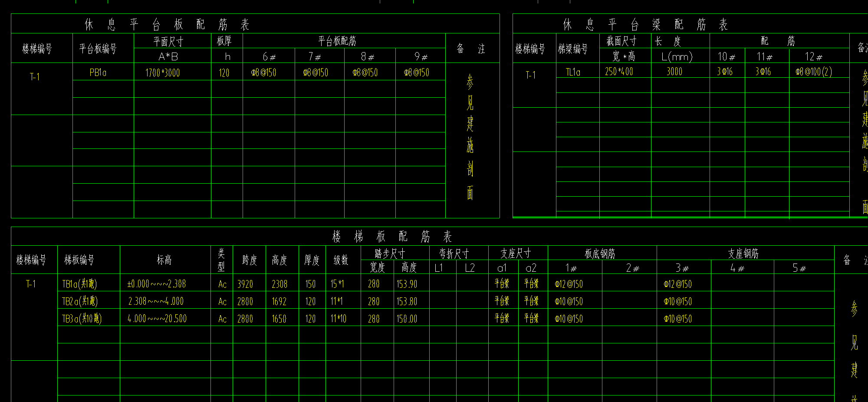The image size is (868, 402).
Task: Select the 15*1 step count value
Action: click(x=337, y=284)
